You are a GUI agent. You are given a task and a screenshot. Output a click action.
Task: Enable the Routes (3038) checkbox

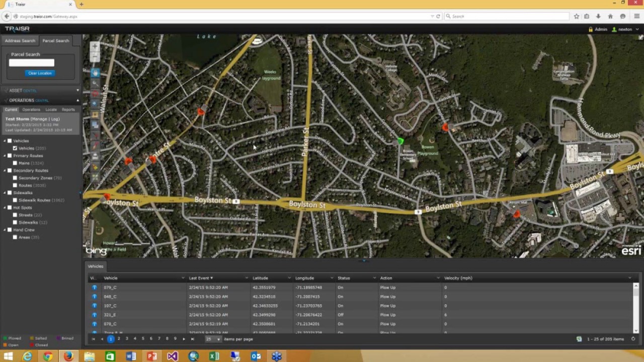pyautogui.click(x=15, y=186)
